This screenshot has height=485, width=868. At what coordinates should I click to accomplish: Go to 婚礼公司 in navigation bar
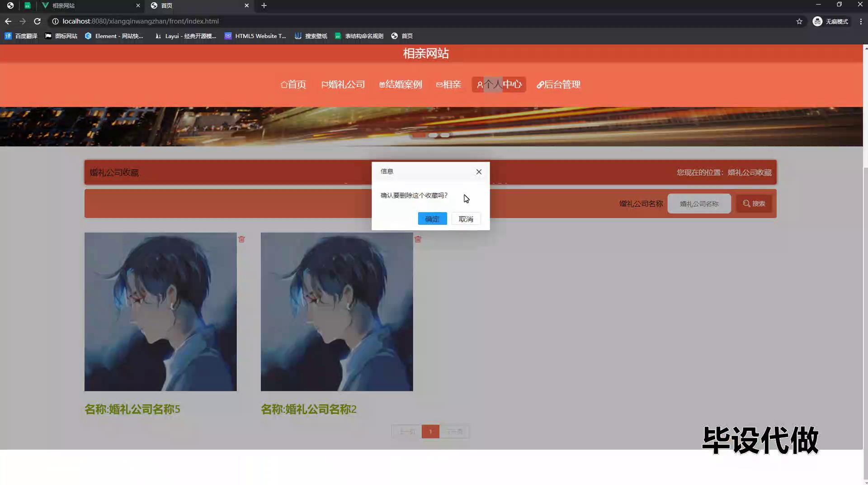coord(343,85)
